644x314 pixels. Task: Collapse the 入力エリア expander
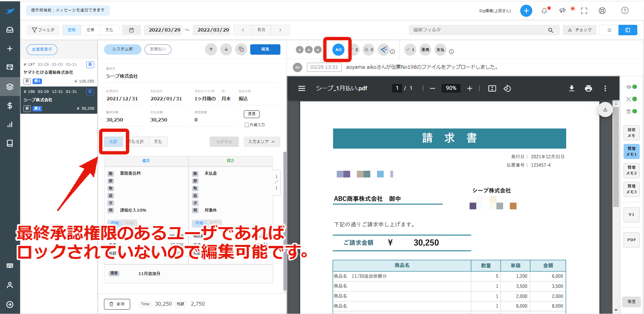(x=262, y=142)
